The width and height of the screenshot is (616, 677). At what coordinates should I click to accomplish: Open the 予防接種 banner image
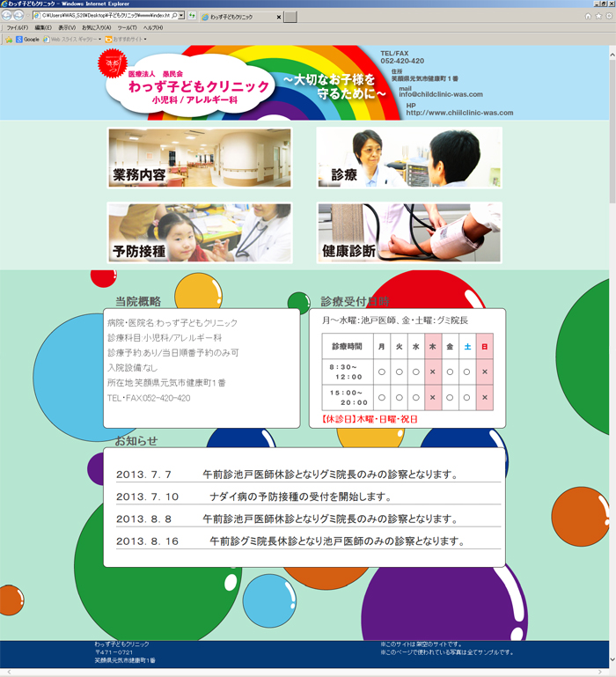200,232
